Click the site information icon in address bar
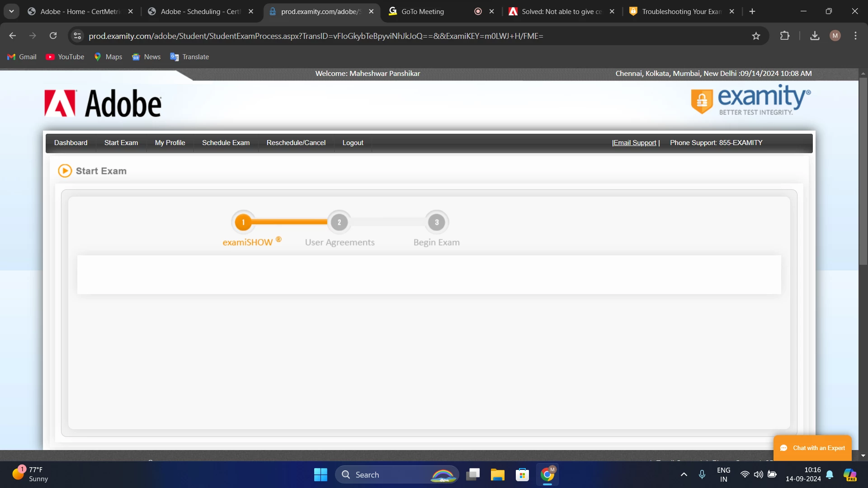The width and height of the screenshot is (868, 488). 78,36
